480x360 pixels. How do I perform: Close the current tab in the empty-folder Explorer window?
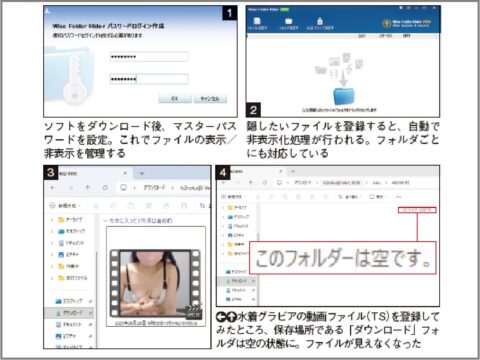tap(280, 171)
